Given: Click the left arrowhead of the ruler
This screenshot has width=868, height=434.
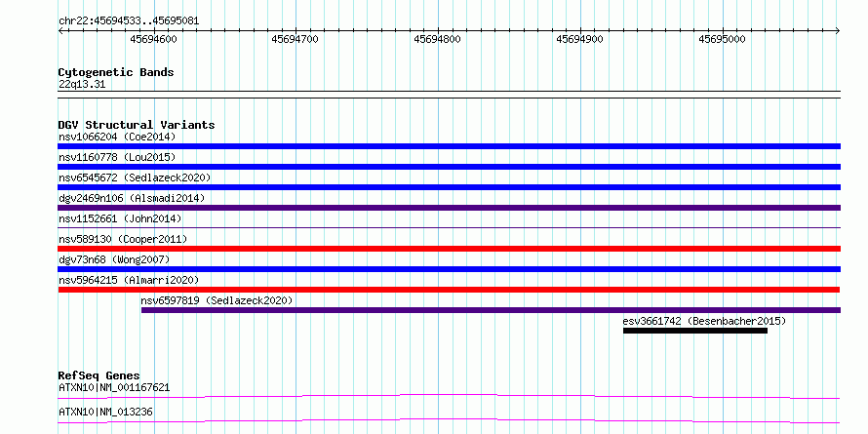Looking at the screenshot, I should coord(60,30).
